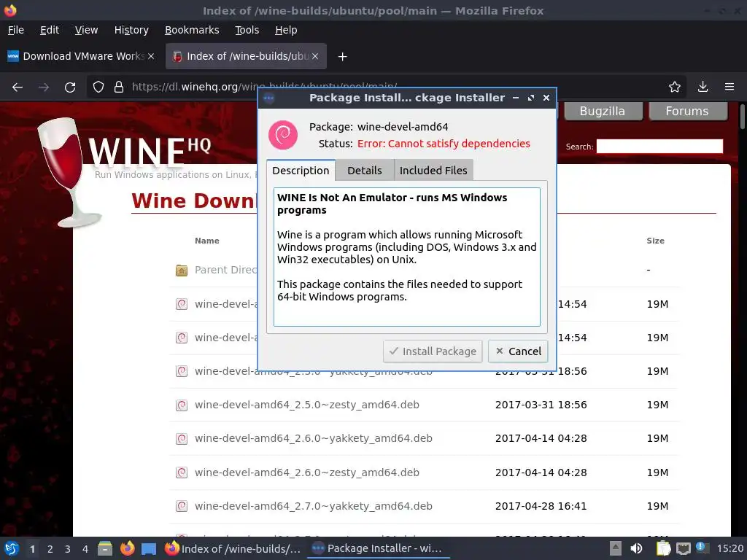
Task: Click the package icon for 2.6.0~yakkety deb
Action: click(182, 438)
